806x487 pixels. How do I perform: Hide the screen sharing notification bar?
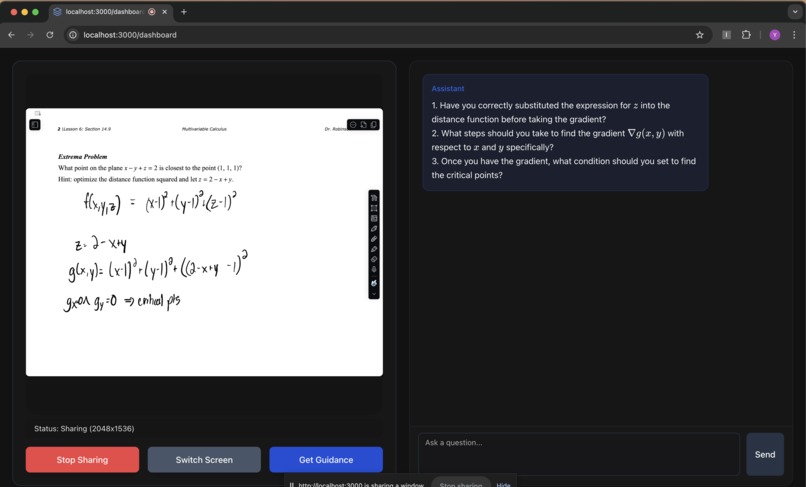coord(503,484)
